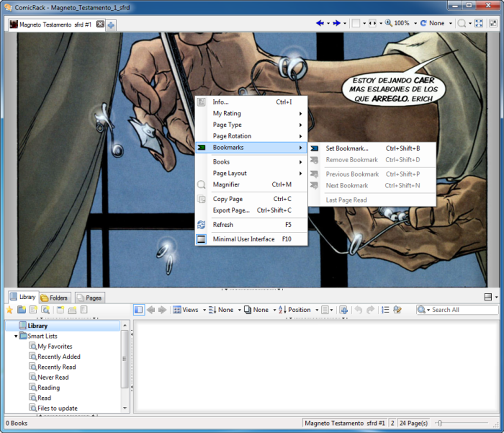Open the stacking None dropdown
Viewport: 504px width, 433px height.
[x=275, y=310]
